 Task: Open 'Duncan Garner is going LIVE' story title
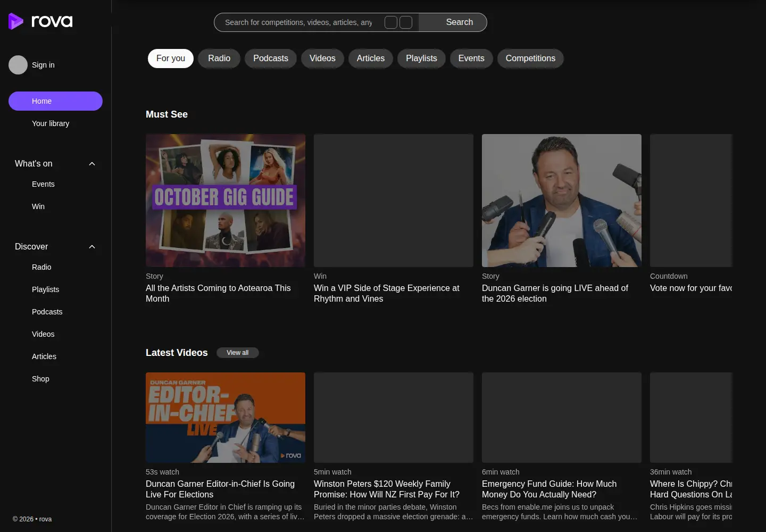pos(555,293)
